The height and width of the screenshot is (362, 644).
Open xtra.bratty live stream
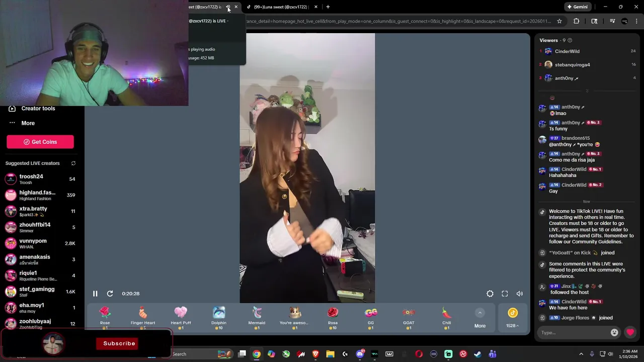[x=40, y=211]
